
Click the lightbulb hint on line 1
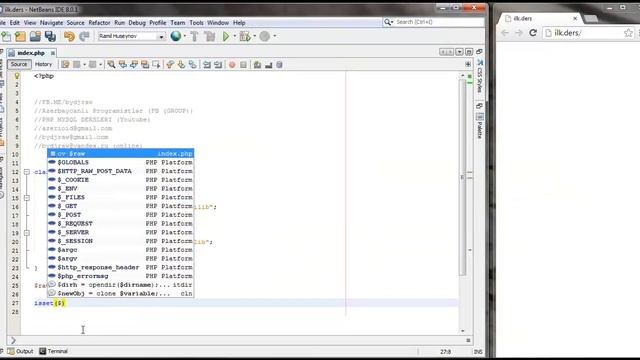pos(17,76)
